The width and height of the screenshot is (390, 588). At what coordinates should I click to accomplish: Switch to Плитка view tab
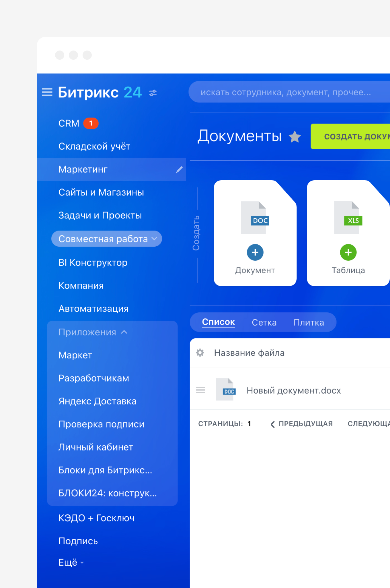(x=309, y=322)
